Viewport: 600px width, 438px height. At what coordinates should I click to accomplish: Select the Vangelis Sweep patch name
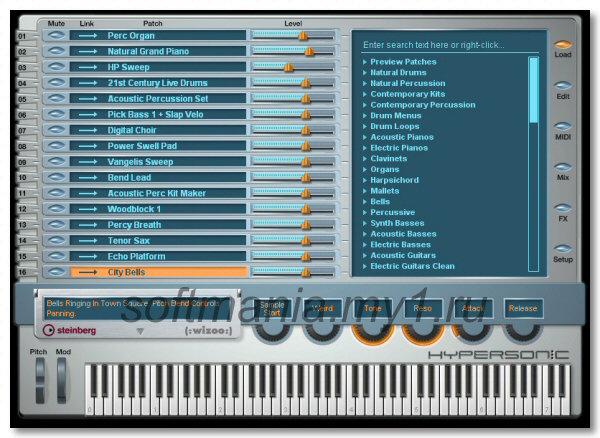click(140, 162)
